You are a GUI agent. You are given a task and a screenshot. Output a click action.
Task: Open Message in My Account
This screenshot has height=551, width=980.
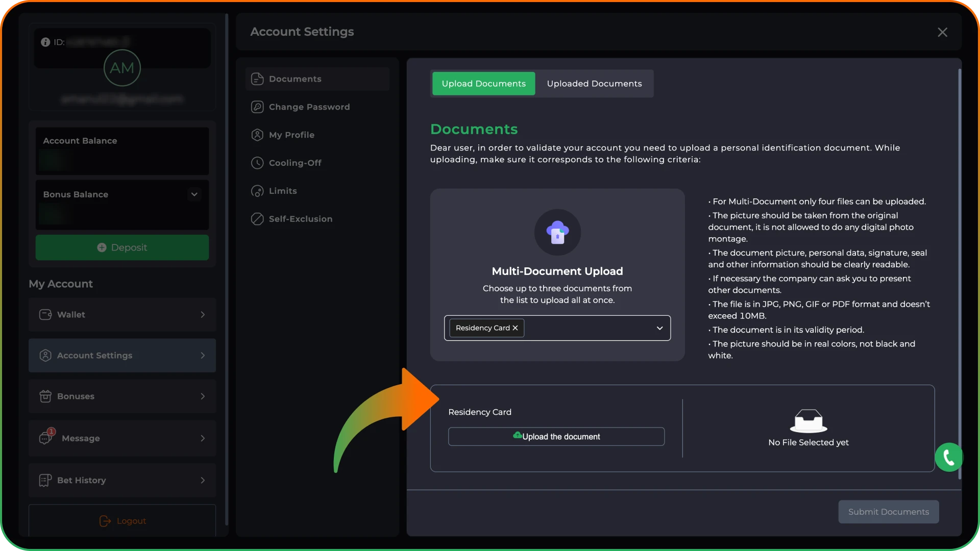click(x=122, y=438)
